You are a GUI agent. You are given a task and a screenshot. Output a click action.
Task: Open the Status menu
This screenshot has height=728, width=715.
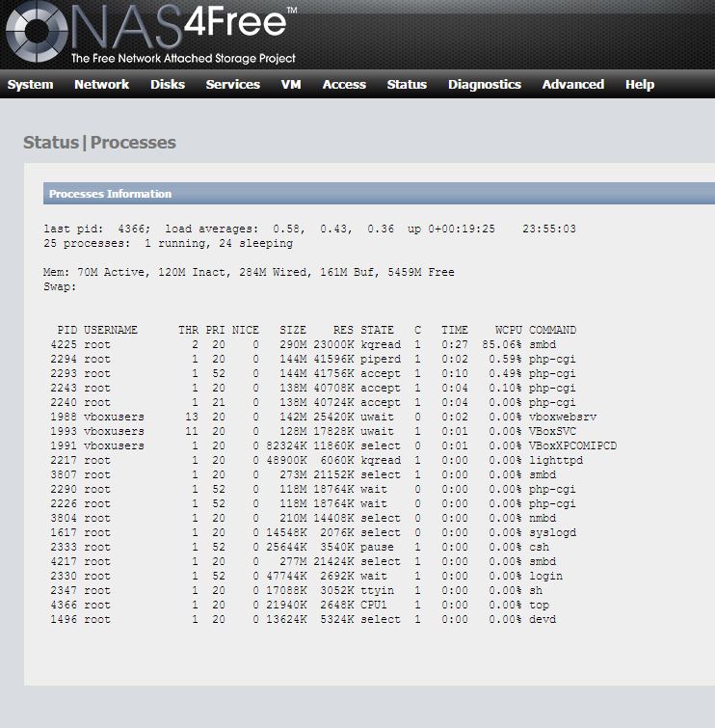(x=407, y=85)
